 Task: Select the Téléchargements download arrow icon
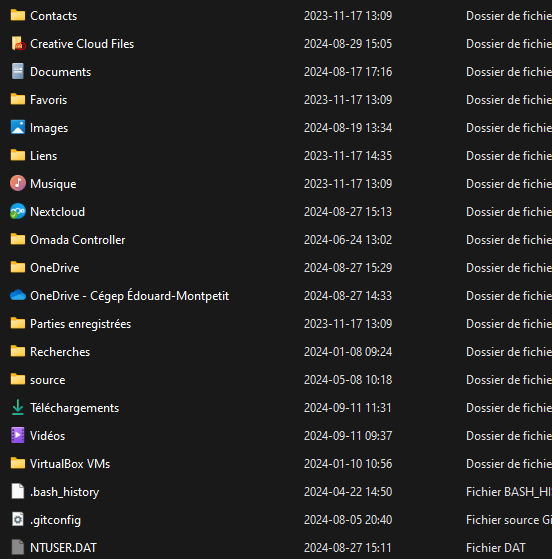point(18,407)
